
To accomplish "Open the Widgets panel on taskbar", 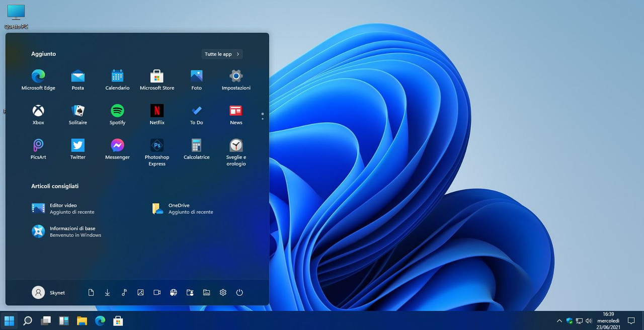I will click(x=64, y=320).
